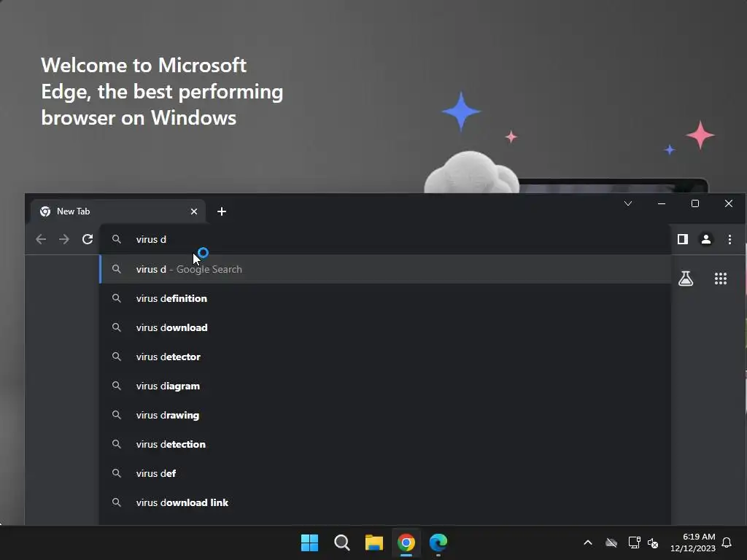Open Windows taskbar Search
747x560 pixels.
coord(342,542)
